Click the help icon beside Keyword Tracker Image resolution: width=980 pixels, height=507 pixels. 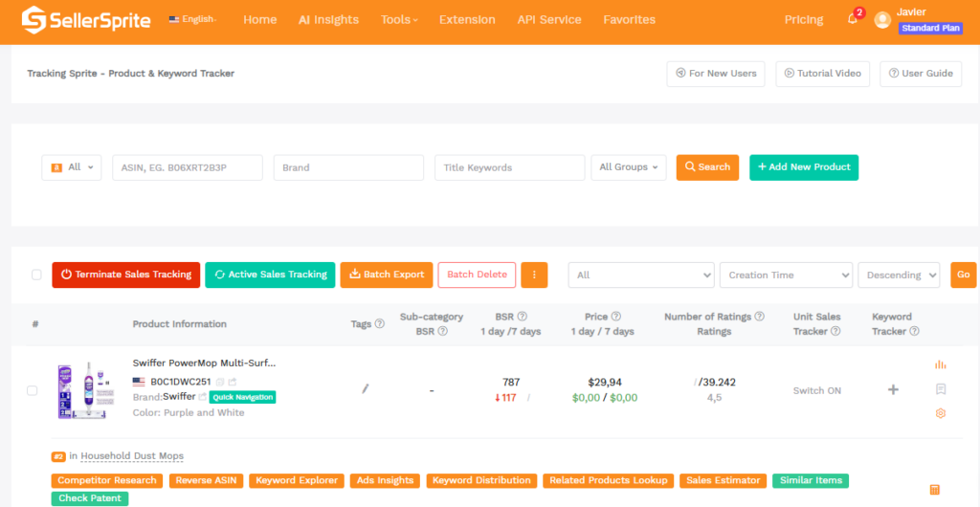coord(914,332)
